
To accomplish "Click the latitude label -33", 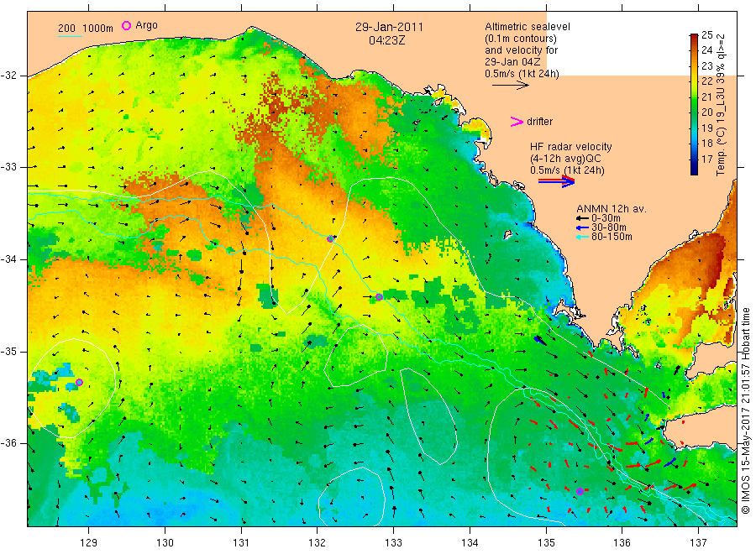I will click(8, 167).
